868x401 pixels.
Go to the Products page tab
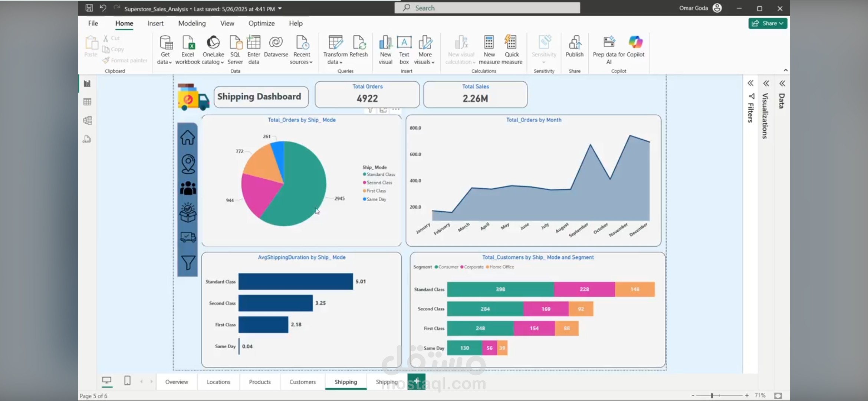(x=260, y=382)
